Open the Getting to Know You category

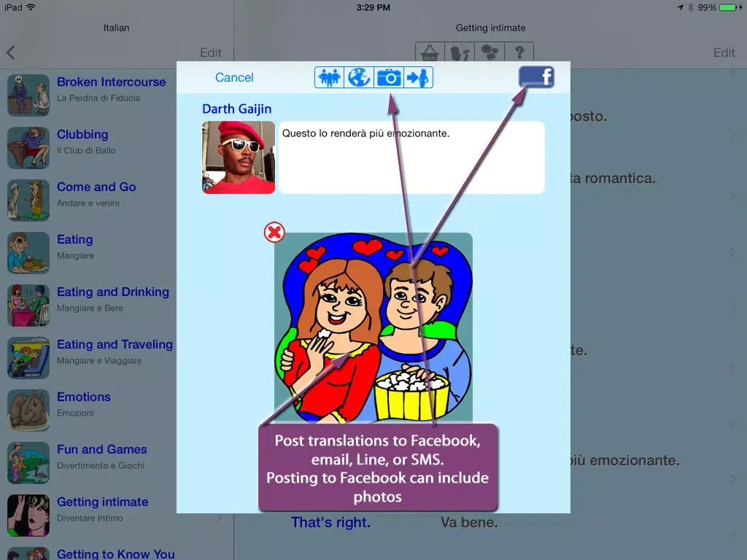(x=117, y=553)
